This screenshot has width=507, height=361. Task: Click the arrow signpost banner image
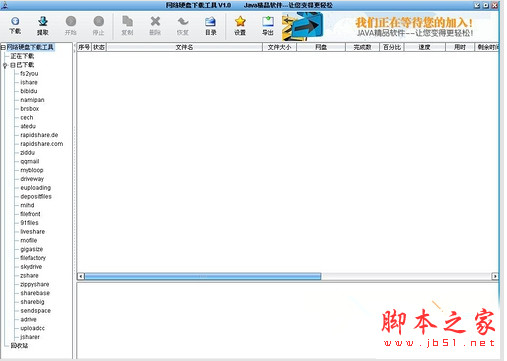click(x=303, y=27)
